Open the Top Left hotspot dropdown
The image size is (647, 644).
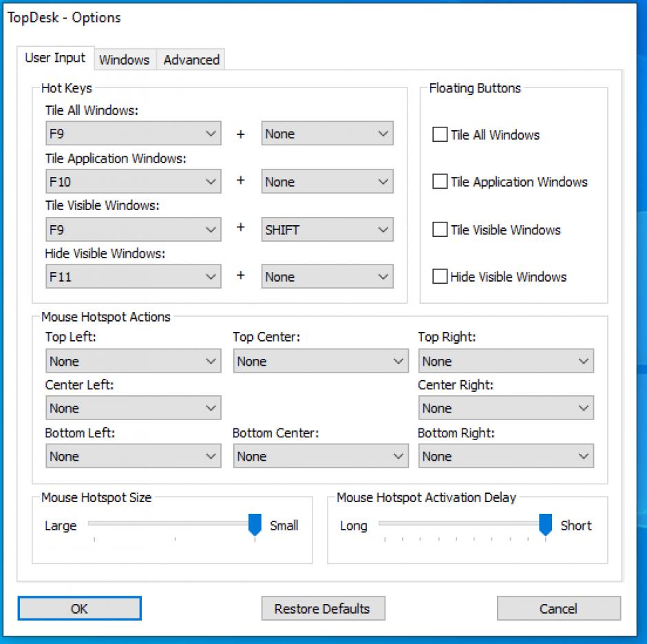pos(134,361)
